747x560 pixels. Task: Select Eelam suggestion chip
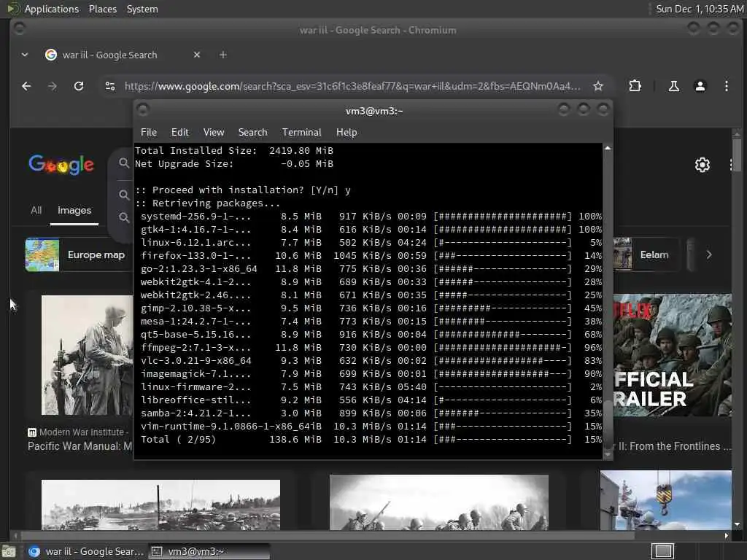[646, 254]
